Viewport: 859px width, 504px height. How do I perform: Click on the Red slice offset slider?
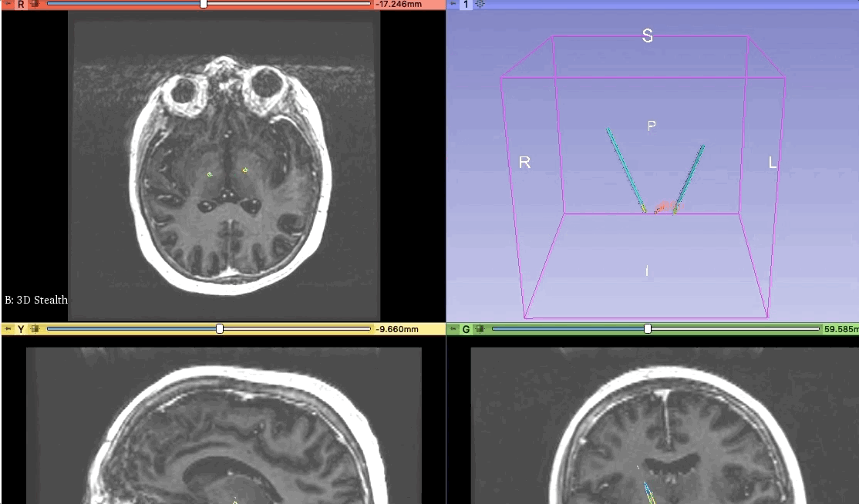tap(209, 4)
